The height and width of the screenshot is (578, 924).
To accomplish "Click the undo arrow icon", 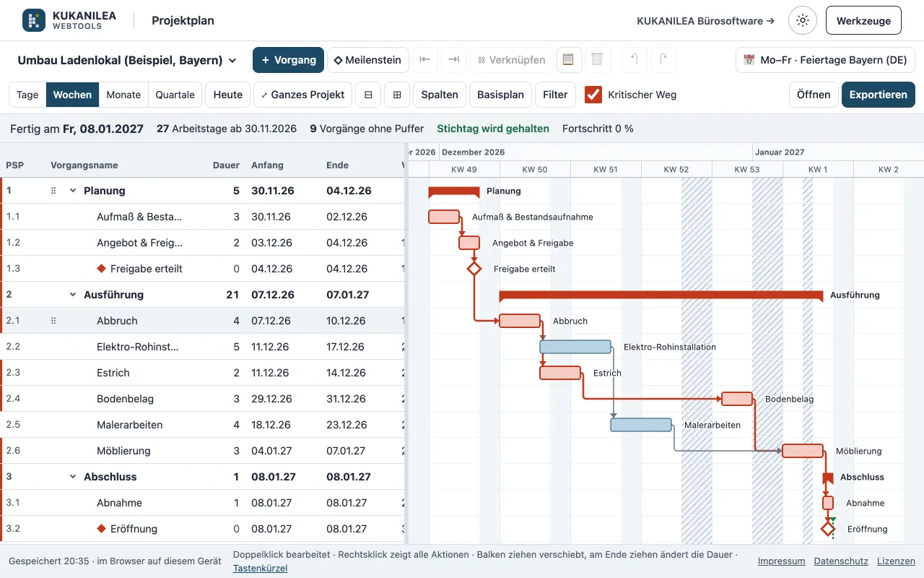I will [x=635, y=60].
